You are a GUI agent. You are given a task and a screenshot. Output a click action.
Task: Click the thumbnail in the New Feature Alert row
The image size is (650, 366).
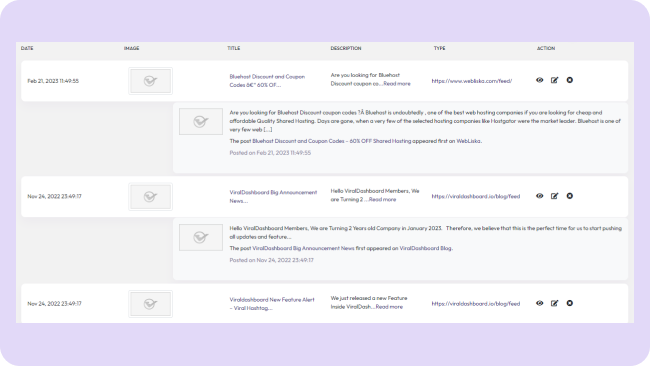(150, 304)
